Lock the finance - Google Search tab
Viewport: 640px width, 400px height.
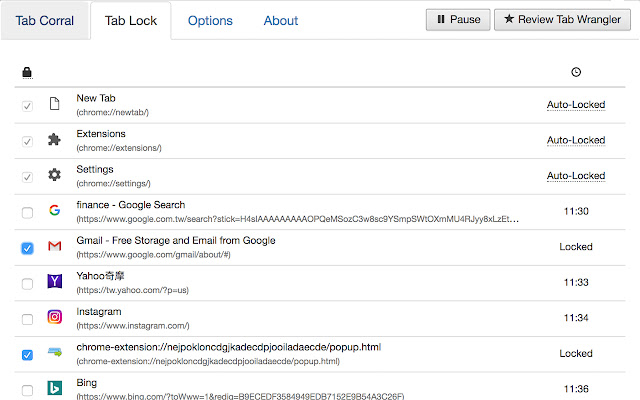(x=27, y=212)
